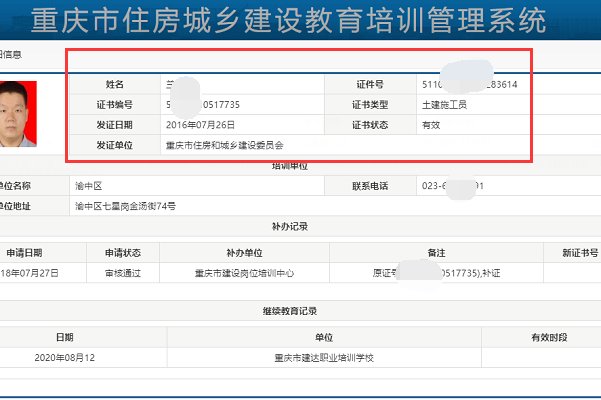
Task: Click the person's ID photo thumbnail
Action: 18,114
